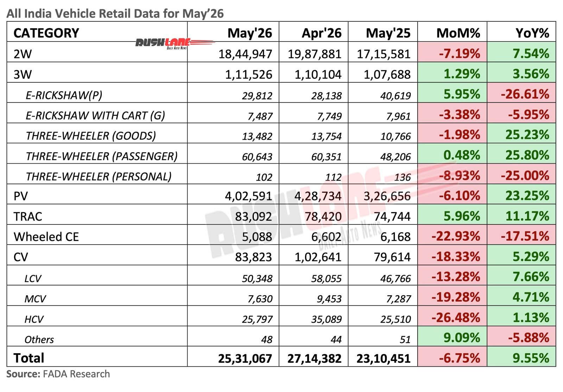The height and width of the screenshot is (392, 563).
Task: Click the -5.88% YoY cell
Action: [x=521, y=337]
